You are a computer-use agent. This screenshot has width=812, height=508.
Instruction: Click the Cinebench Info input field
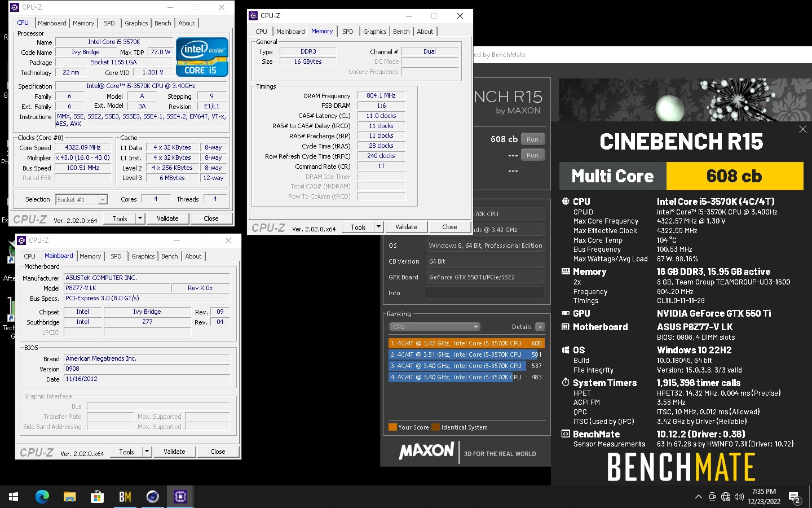pos(486,293)
